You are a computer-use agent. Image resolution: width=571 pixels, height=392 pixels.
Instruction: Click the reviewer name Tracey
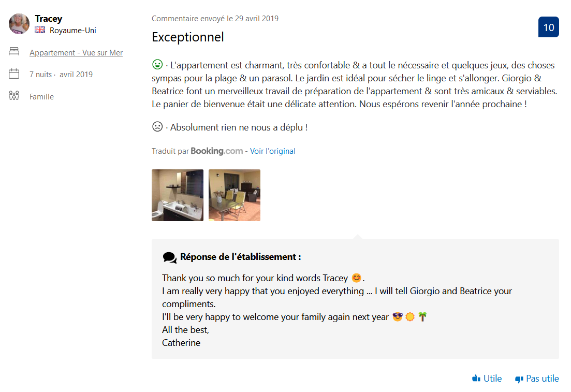49,19
